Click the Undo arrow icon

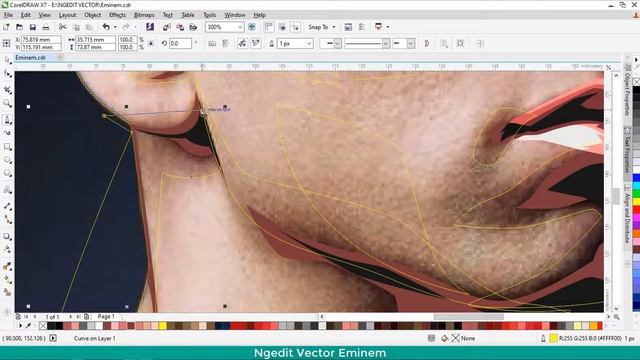(x=106, y=27)
